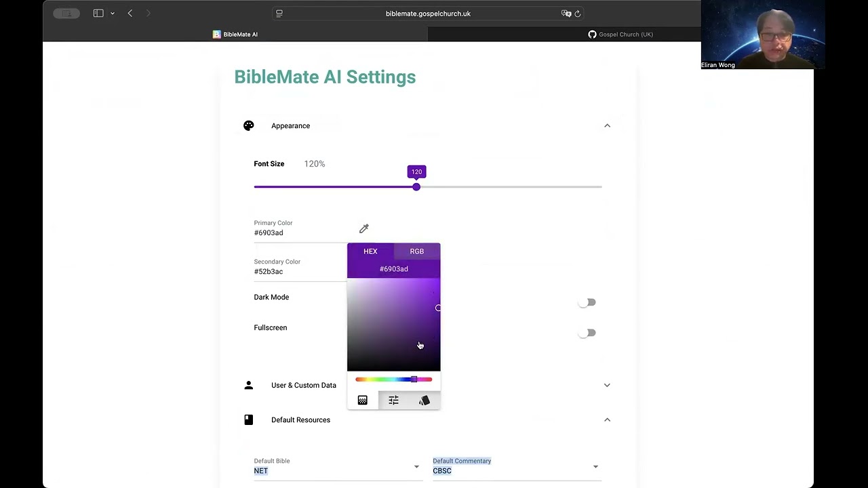Viewport: 868px width, 488px height.
Task: Open the Default Bible dropdown arrow
Action: click(x=416, y=466)
